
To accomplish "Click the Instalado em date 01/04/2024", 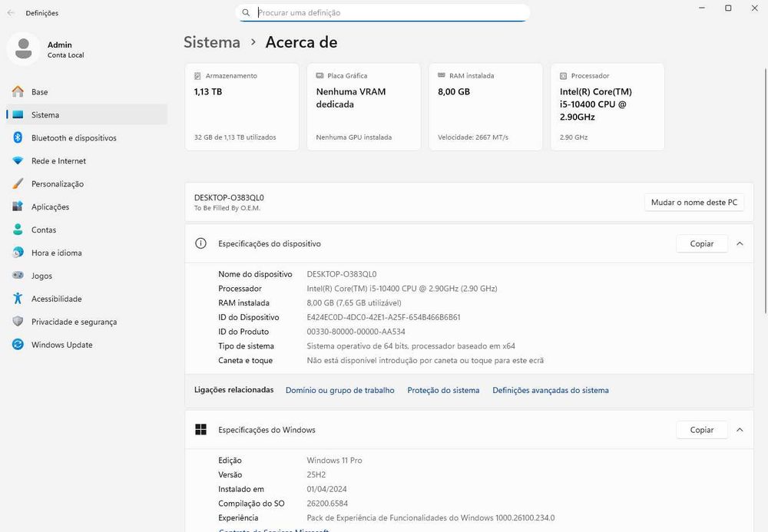I will [x=326, y=489].
